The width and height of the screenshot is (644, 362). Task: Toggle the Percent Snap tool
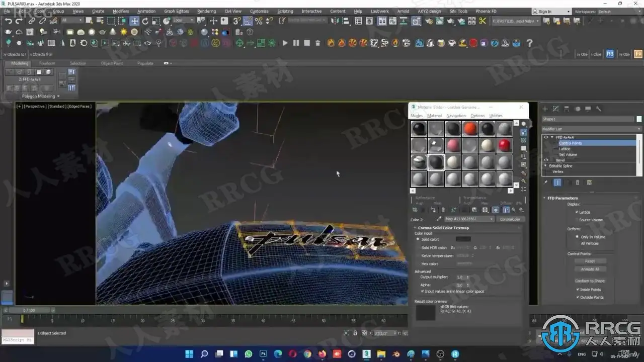(x=259, y=21)
